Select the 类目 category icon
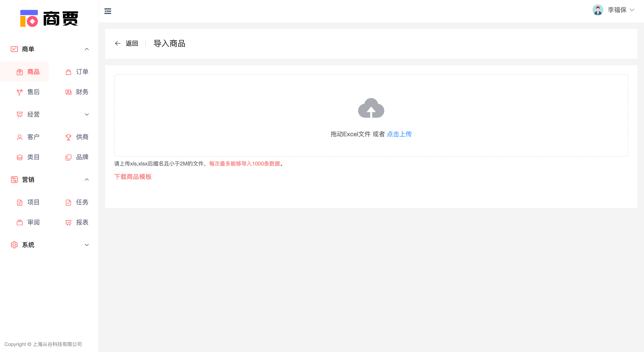This screenshot has width=644, height=352. point(20,157)
